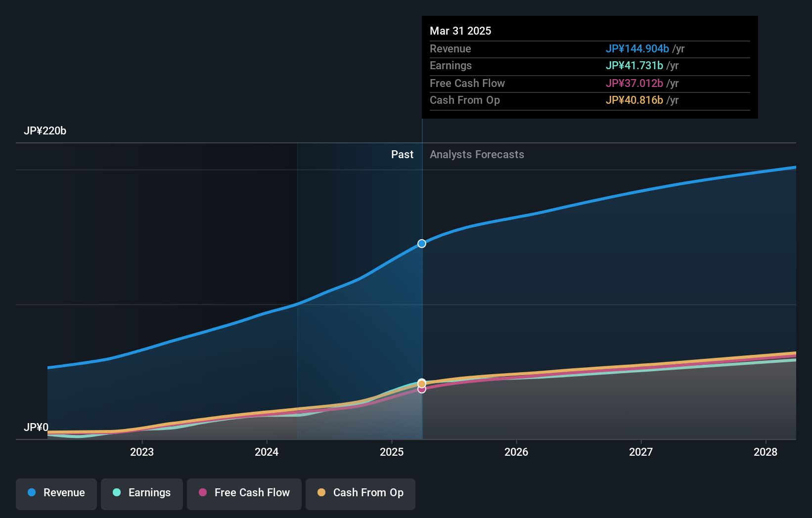The width and height of the screenshot is (812, 518).
Task: Click the JP¥37.012b free cash flow value
Action: point(634,84)
